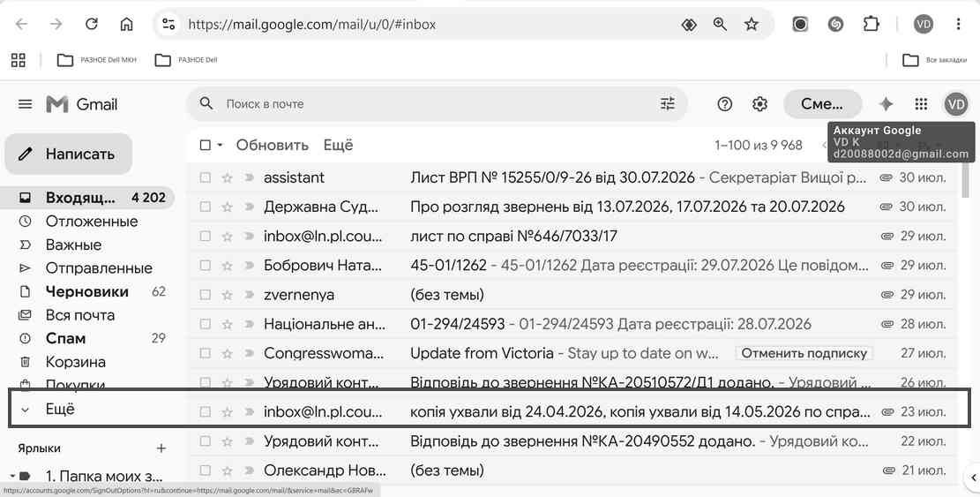Open the support question mark icon

click(x=724, y=104)
